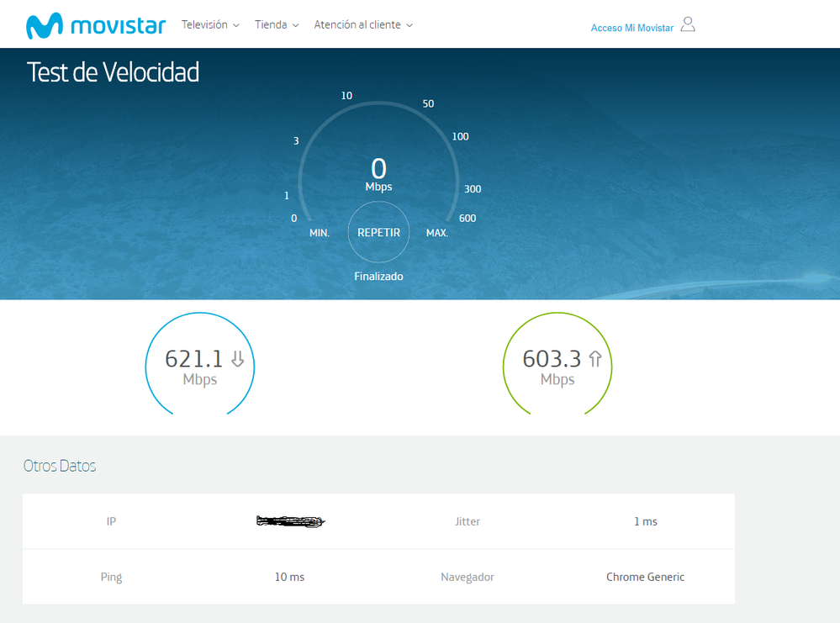Screen dimensions: 840x623
Task: Click the user profile icon
Action: point(688,24)
